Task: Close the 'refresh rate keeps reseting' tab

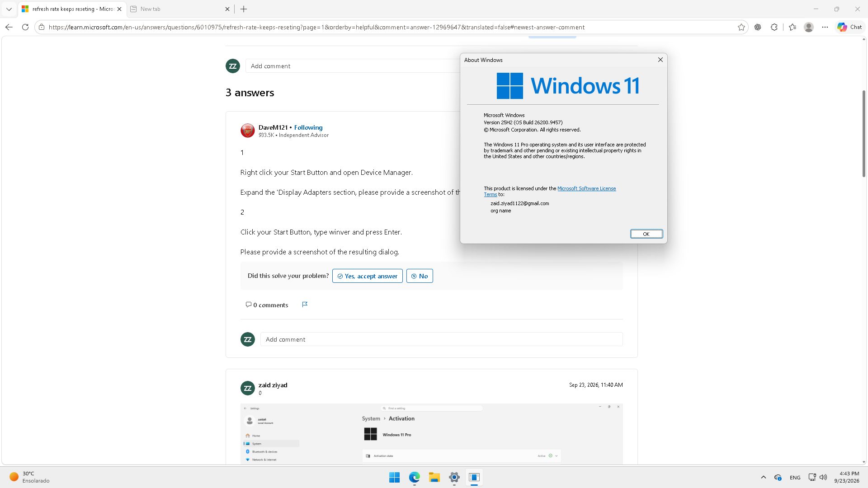Action: point(119,9)
